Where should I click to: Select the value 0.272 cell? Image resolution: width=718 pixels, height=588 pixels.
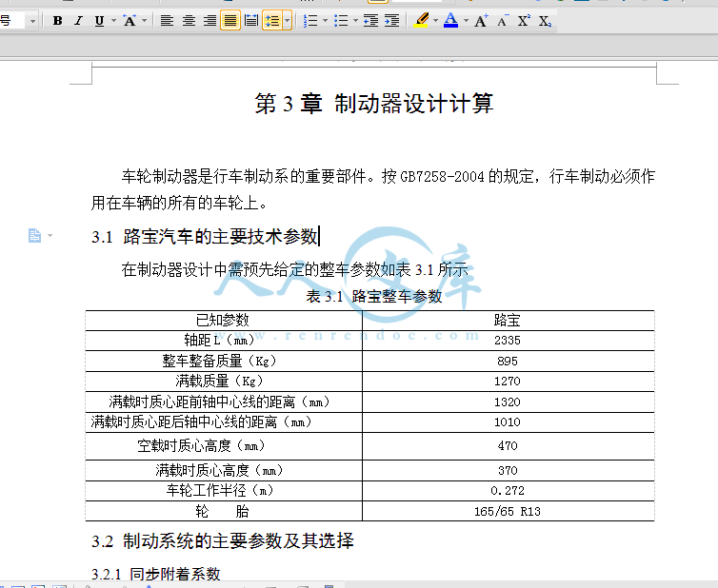[x=508, y=491]
